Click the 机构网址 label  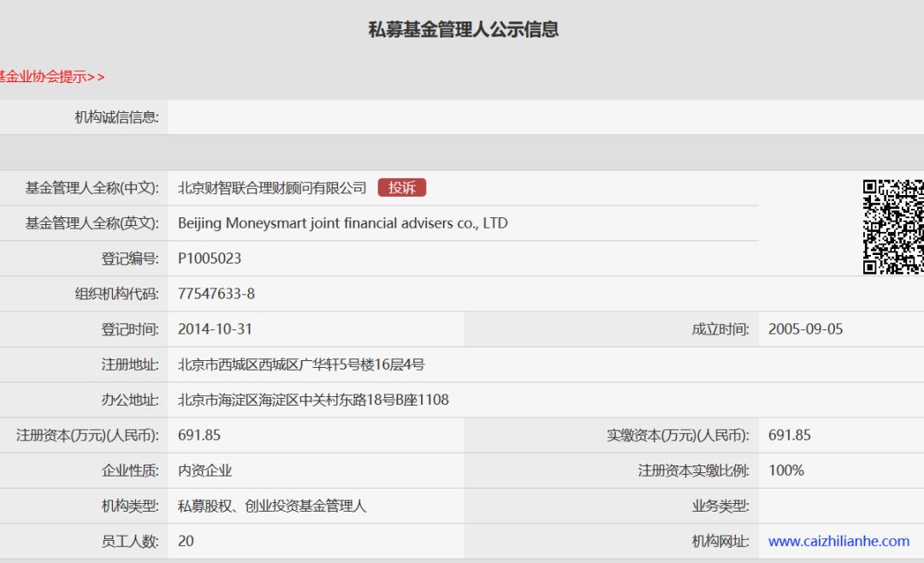720,542
